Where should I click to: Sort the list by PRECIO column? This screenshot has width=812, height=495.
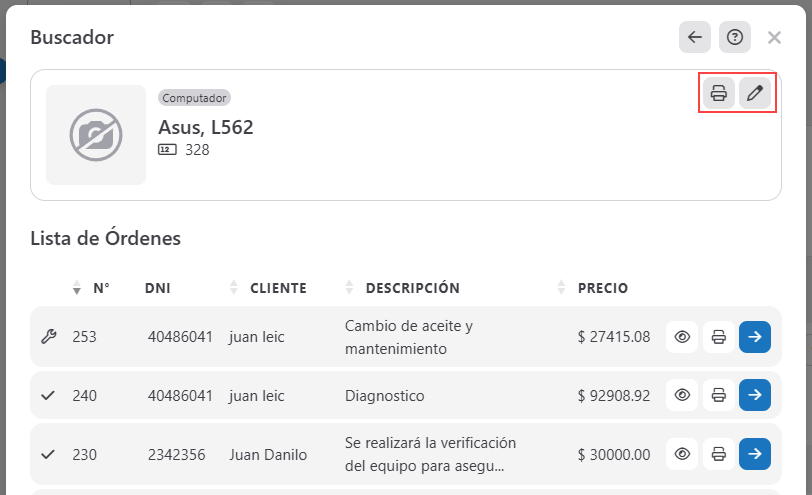click(602, 288)
